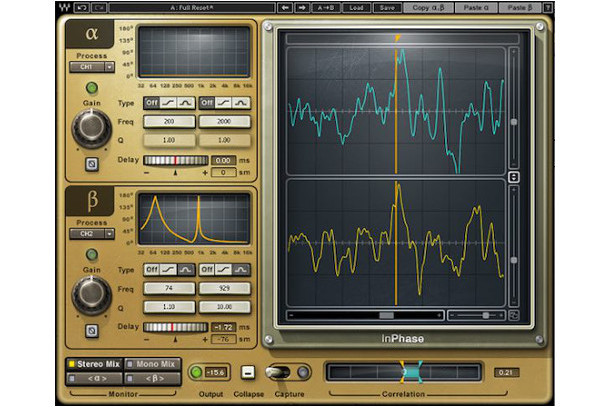Invert phase on the beta channel

91,330
